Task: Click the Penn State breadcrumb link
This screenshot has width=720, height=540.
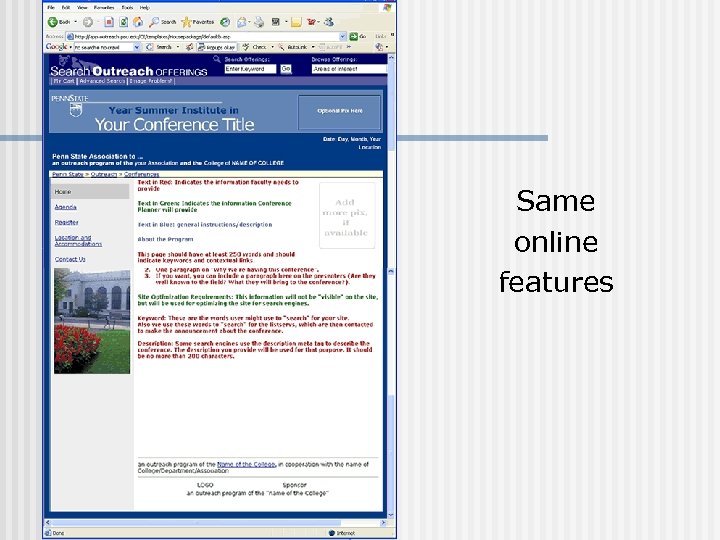Action: [68, 174]
